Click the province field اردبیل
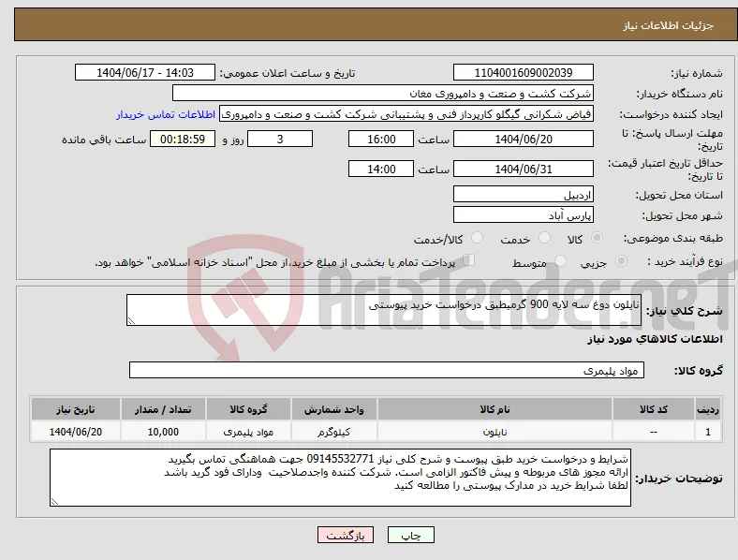 [523, 195]
